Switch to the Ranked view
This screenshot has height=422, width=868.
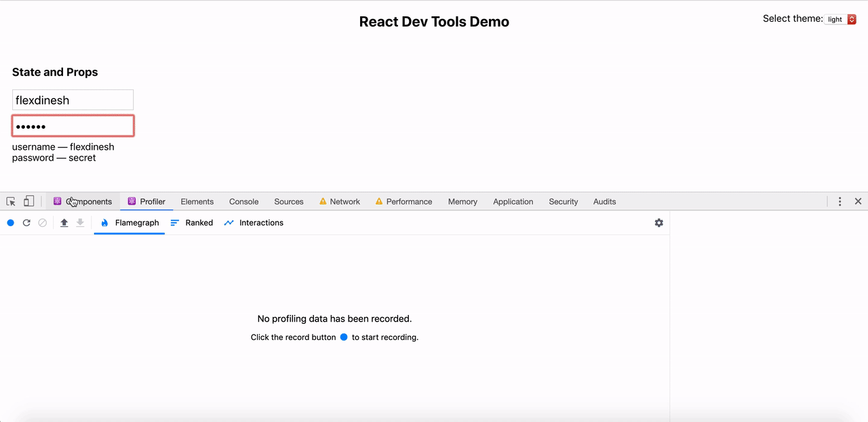(192, 223)
